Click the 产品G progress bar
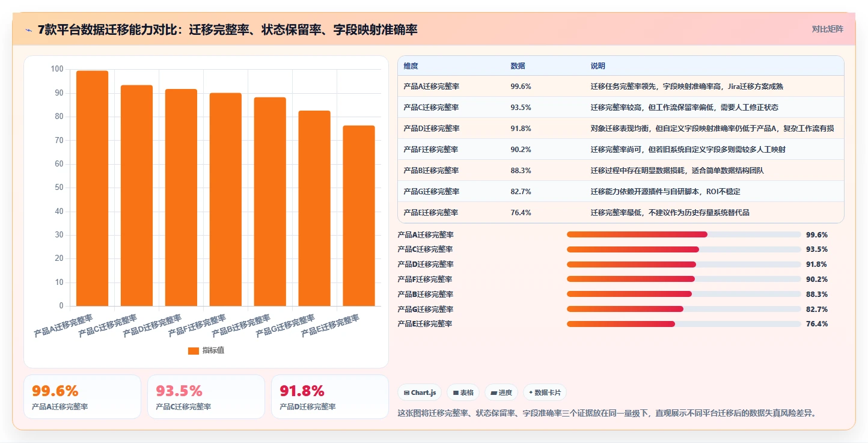Screen dimensions: 868x443 (683, 309)
